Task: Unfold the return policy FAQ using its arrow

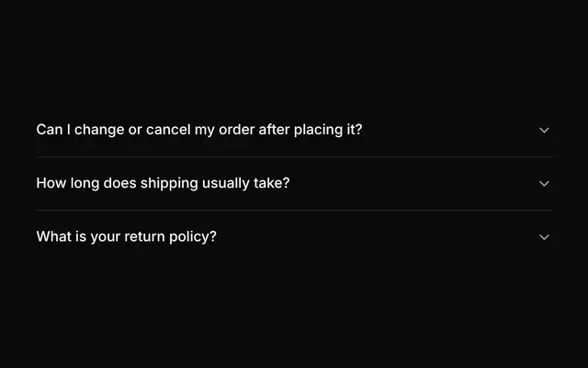Action: 544,237
